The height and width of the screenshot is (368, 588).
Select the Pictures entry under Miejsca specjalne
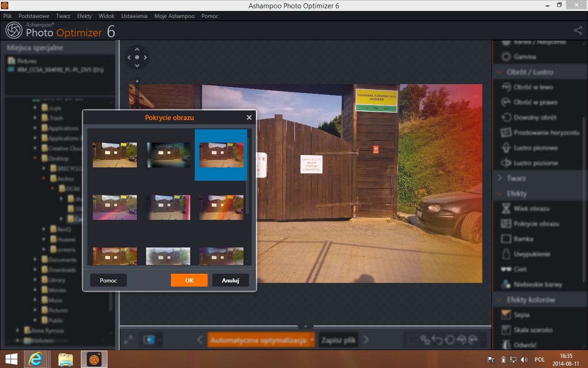point(22,61)
